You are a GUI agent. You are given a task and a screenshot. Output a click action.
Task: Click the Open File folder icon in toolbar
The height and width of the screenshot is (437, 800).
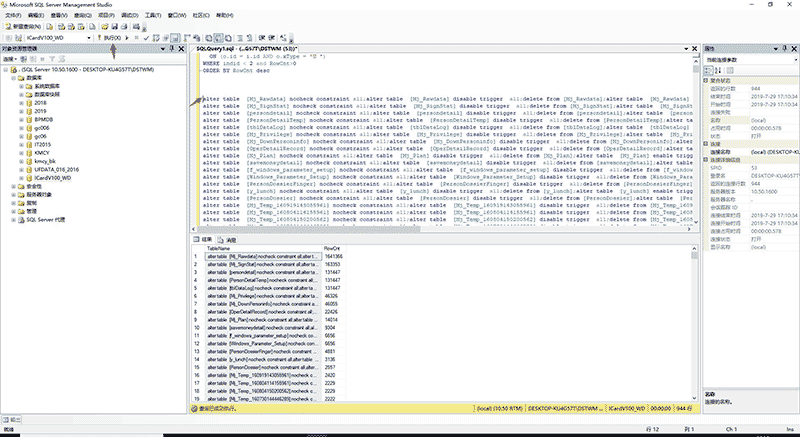105,27
